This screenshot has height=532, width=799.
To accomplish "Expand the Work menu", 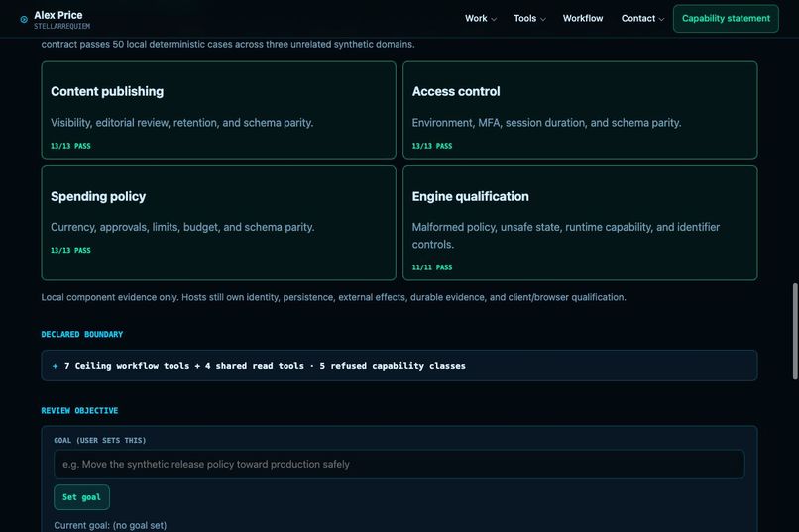I will pyautogui.click(x=480, y=18).
